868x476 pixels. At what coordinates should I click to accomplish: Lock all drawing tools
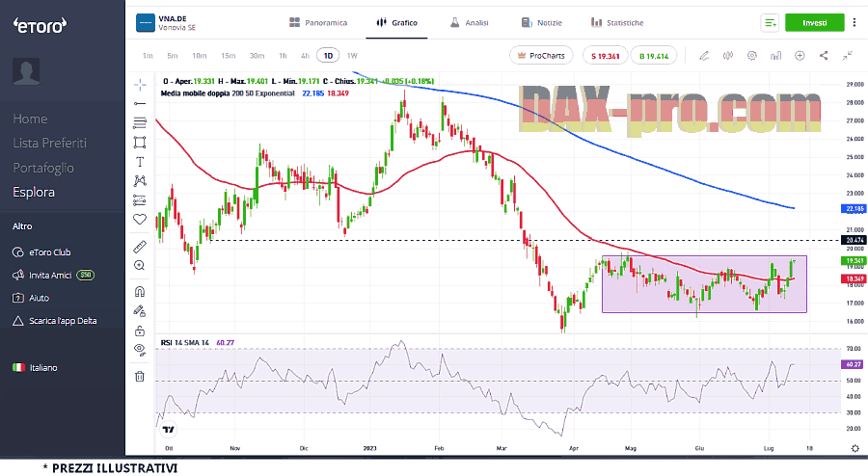(140, 331)
